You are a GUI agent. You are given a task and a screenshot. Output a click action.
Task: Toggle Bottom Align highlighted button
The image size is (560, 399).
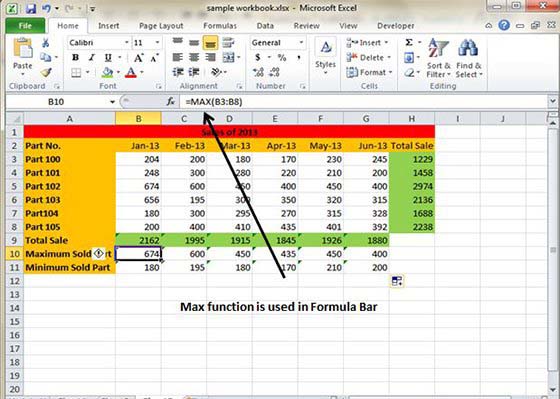pos(210,43)
